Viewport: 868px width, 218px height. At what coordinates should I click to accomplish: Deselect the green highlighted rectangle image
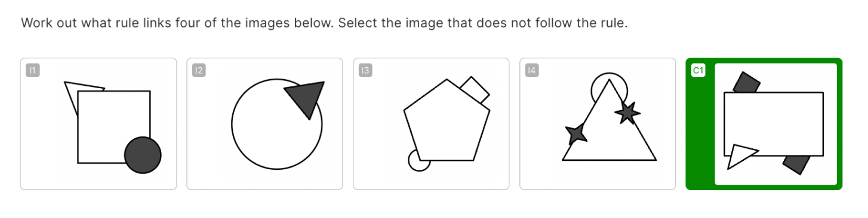point(764,124)
